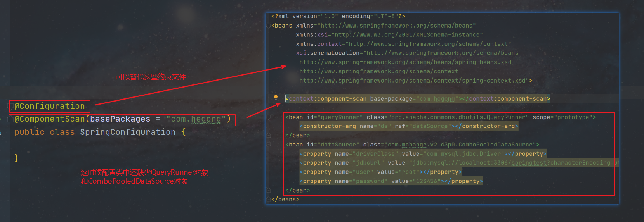Image resolution: width=644 pixels, height=222 pixels.
Task: Click fold-end marker after constructor-arg line
Action: 268,135
